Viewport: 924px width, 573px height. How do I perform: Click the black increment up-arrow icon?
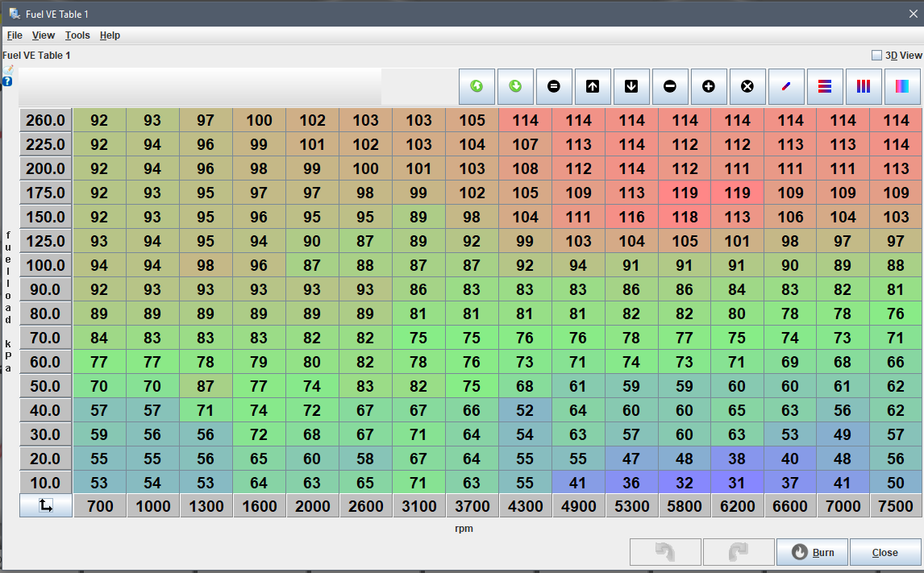point(593,86)
